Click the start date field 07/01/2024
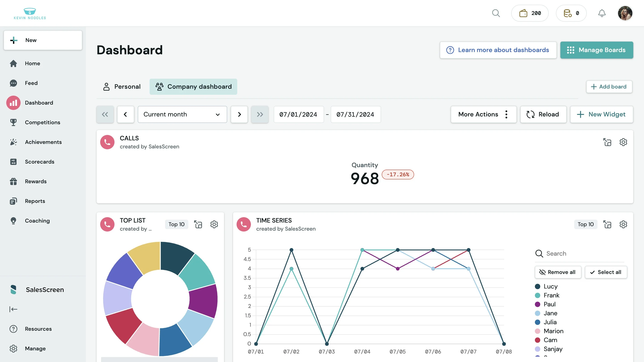Viewport: 644px width, 362px height. tap(299, 114)
